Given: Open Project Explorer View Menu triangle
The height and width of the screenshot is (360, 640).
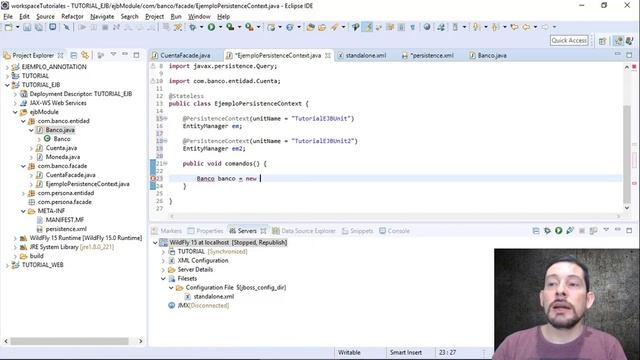Looking at the screenshot, I should tap(113, 54).
